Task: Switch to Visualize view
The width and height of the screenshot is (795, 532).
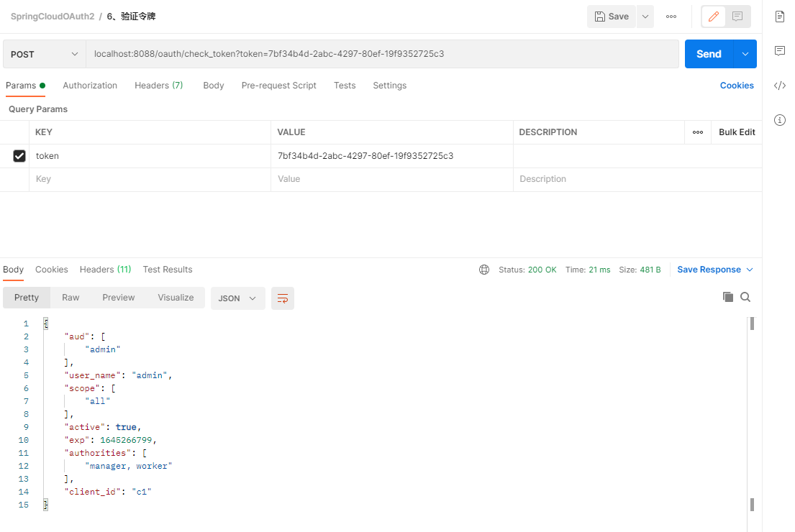Action: point(176,298)
